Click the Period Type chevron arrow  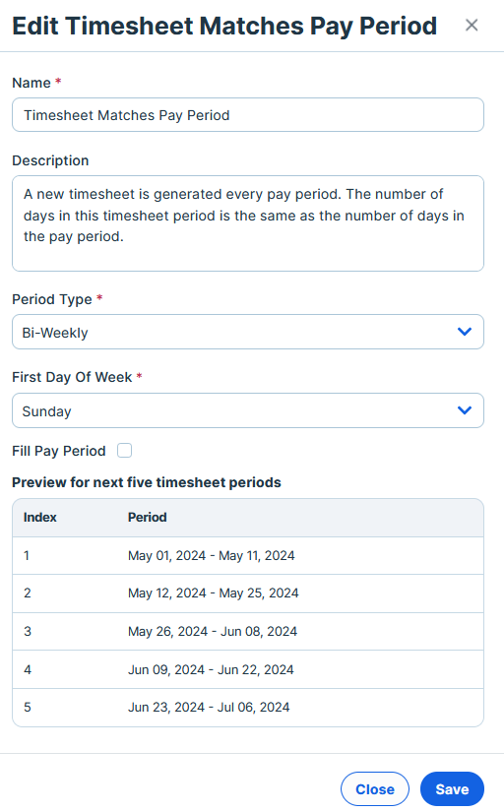click(465, 332)
